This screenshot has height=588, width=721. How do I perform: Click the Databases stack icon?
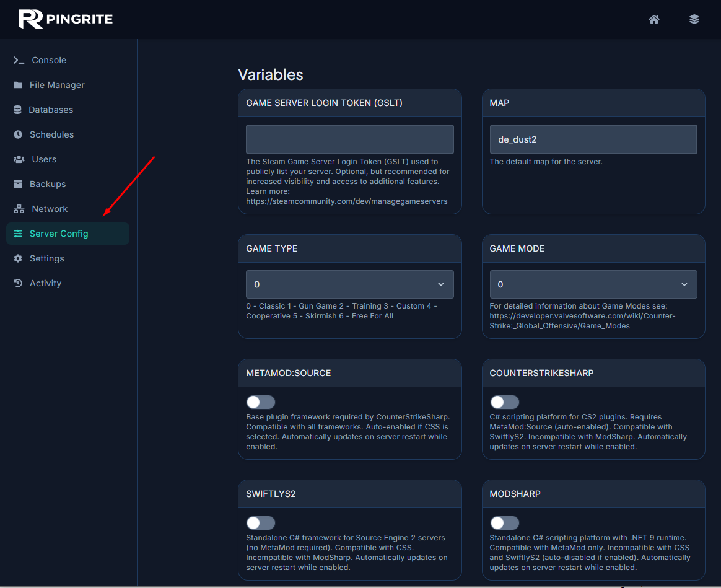pyautogui.click(x=17, y=110)
